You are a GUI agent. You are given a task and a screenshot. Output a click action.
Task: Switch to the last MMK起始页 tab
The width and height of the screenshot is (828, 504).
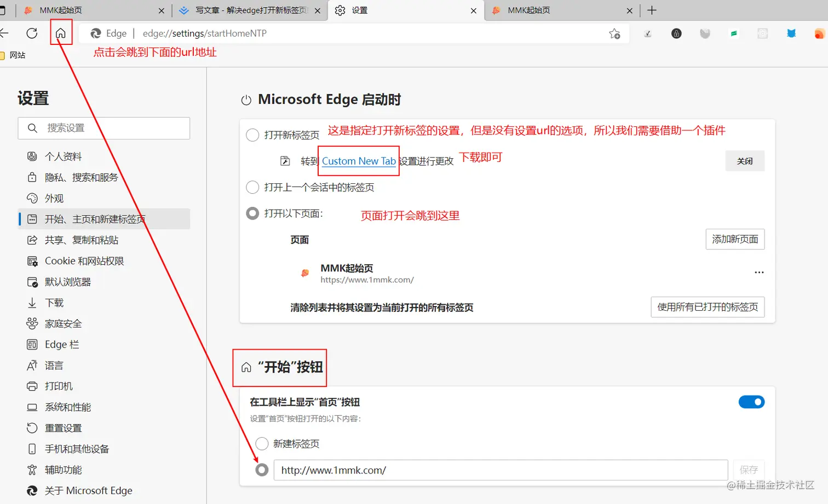[561, 10]
